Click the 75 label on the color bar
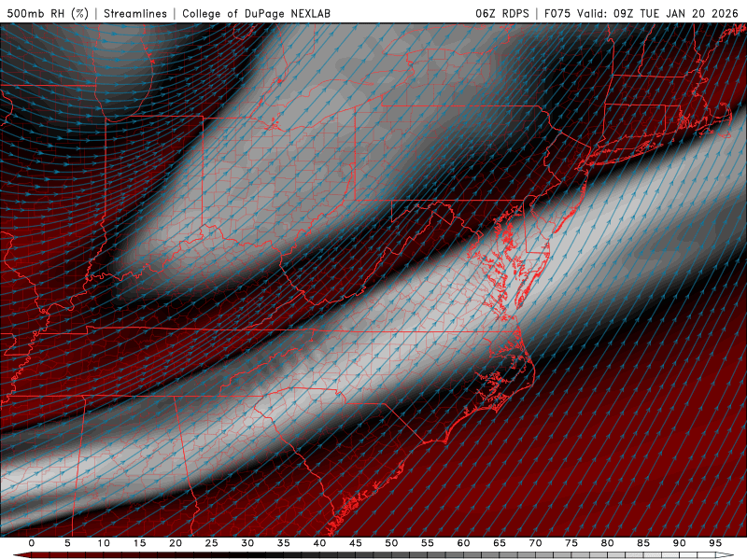 tap(571, 543)
